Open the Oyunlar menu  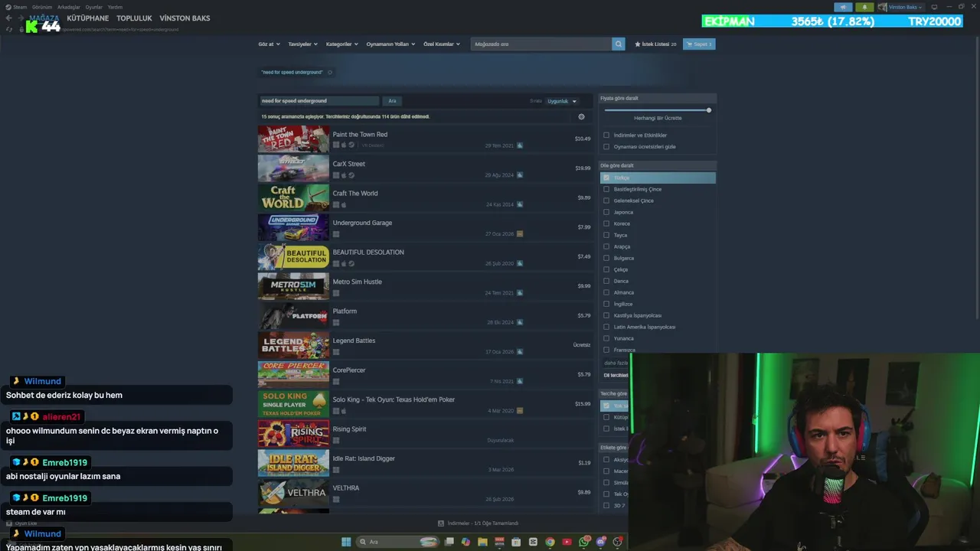click(x=93, y=7)
